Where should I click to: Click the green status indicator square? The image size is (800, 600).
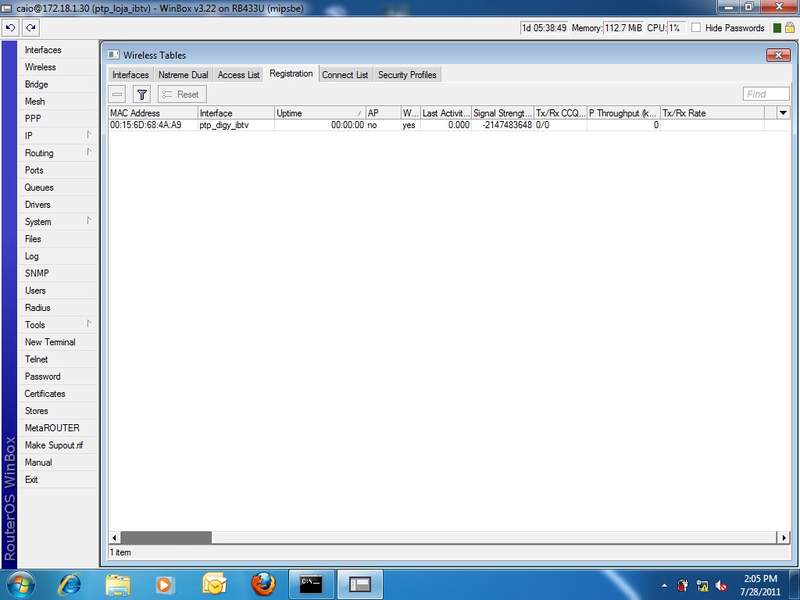coord(777,28)
